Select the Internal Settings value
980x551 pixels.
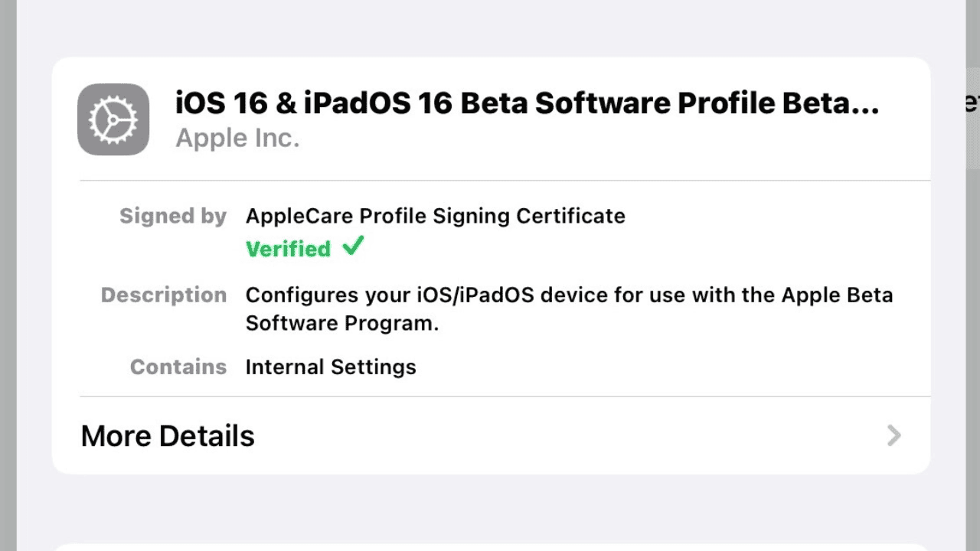(x=331, y=367)
